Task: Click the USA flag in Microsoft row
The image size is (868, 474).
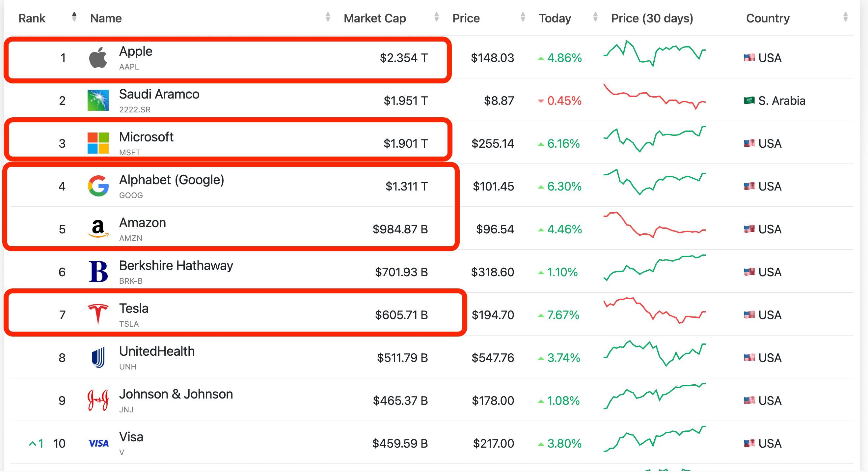Action: (x=749, y=143)
